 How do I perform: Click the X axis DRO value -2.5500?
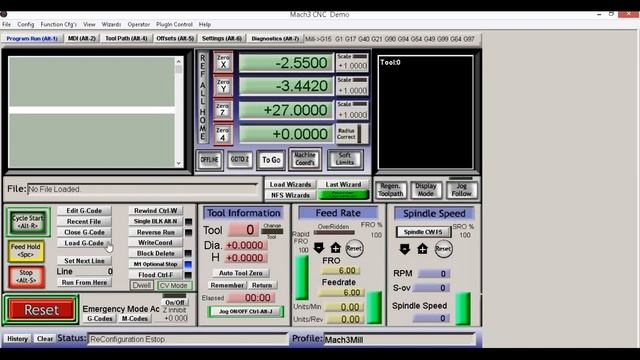coord(286,62)
